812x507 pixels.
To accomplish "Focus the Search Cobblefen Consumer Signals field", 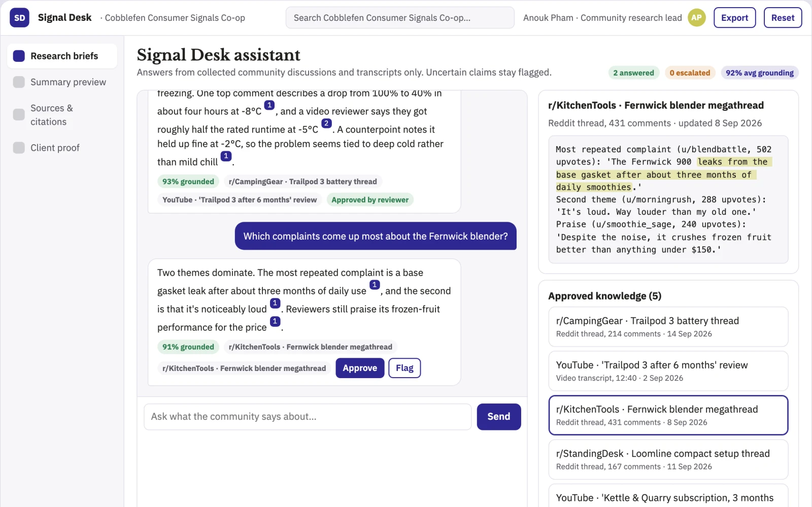I will [400, 18].
